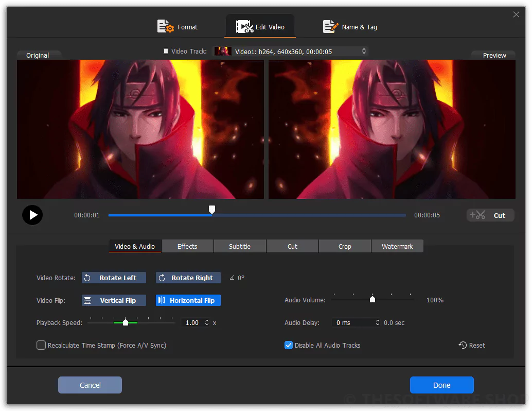Confirm edits with the Done button
Image resolution: width=532 pixels, height=411 pixels.
coord(441,385)
